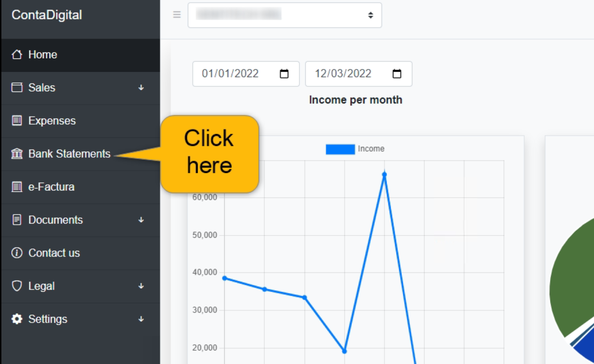Expand the Legal submenu arrow
This screenshot has width=594, height=364.
[x=141, y=286]
